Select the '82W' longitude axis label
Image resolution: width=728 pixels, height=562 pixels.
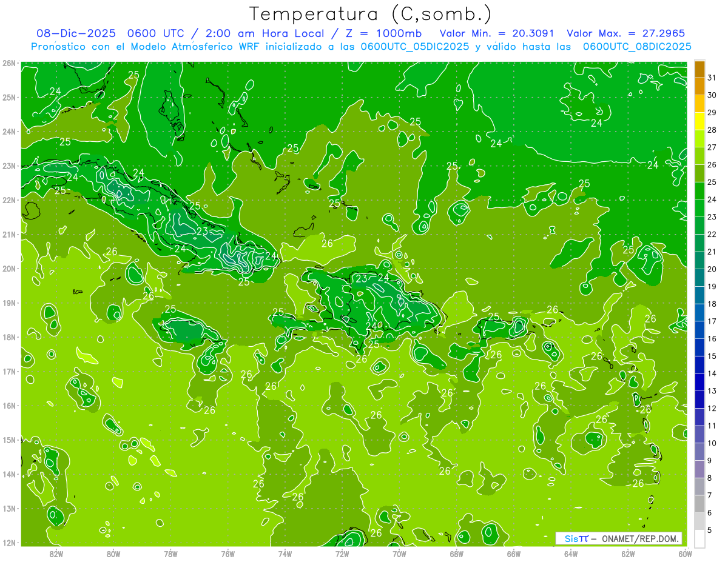tap(56, 554)
